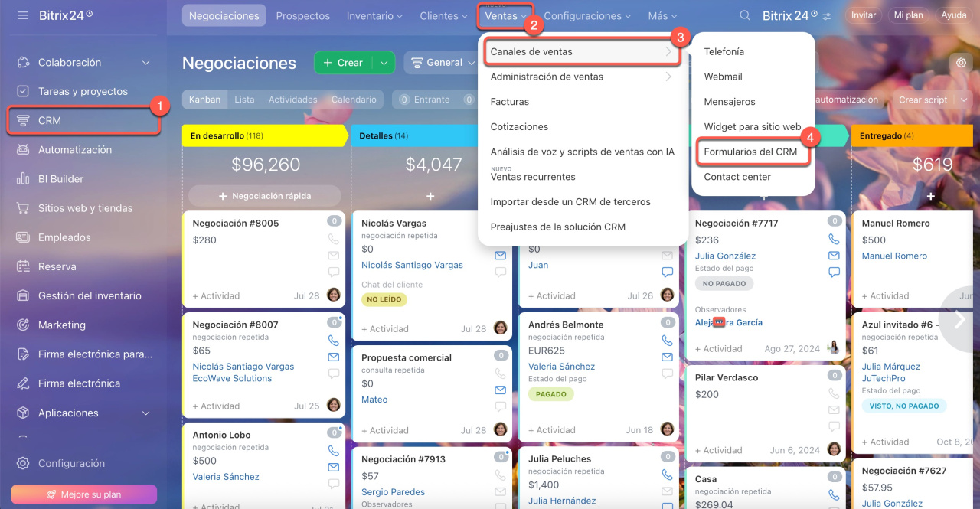Open the dropdown arrow next to Crear button
Viewport: 980px width, 509px height.
(x=384, y=63)
